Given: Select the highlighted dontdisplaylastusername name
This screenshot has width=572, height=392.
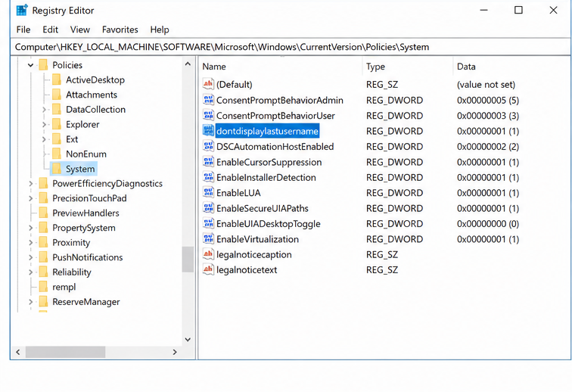Looking at the screenshot, I should [x=267, y=131].
